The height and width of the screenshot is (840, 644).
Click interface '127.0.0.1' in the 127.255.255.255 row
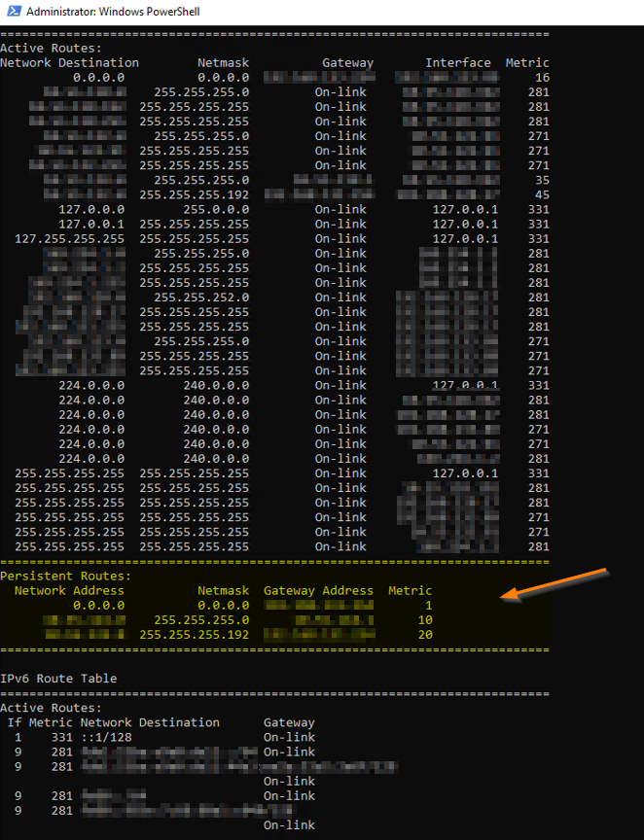click(x=465, y=238)
